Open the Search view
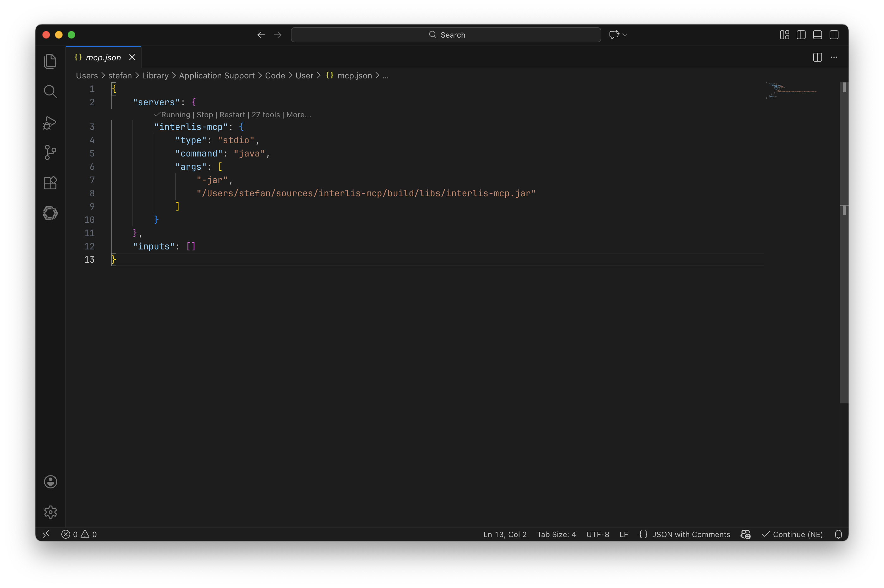Screen dimensions: 884x588 (x=50, y=91)
